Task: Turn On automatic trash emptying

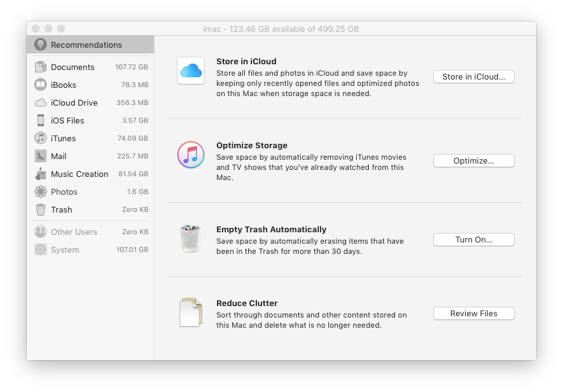Action: coord(473,240)
